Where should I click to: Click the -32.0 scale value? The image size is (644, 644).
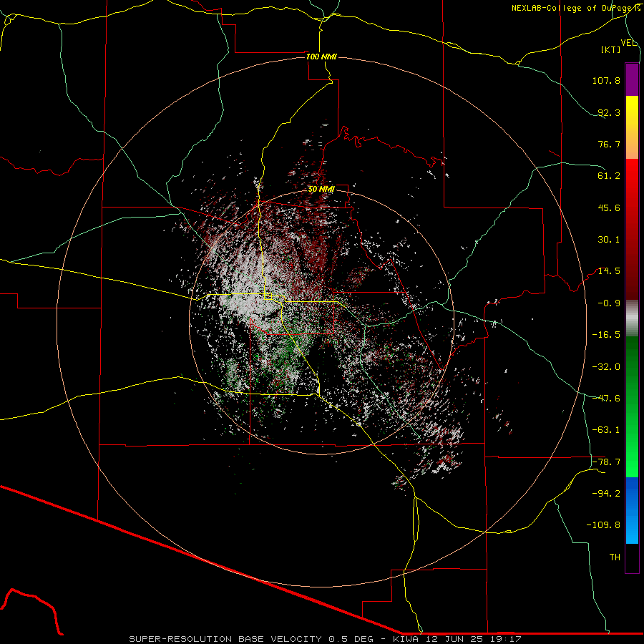point(606,367)
